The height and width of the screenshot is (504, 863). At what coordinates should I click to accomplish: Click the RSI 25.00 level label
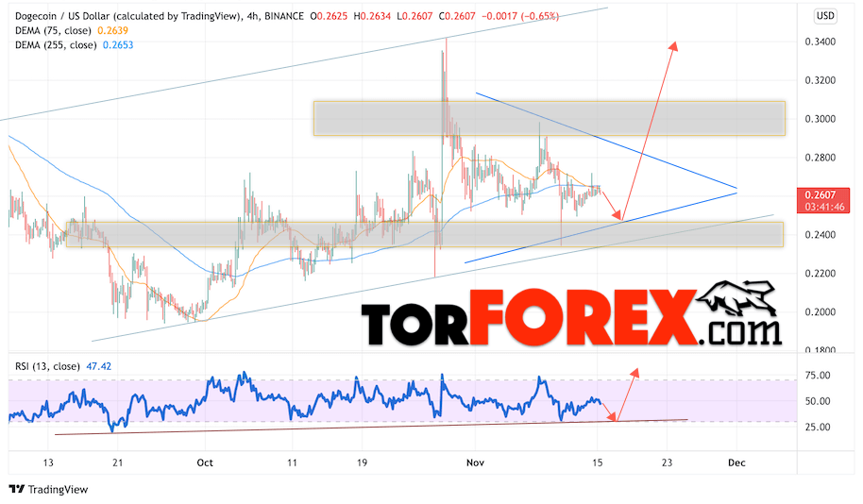click(x=818, y=428)
